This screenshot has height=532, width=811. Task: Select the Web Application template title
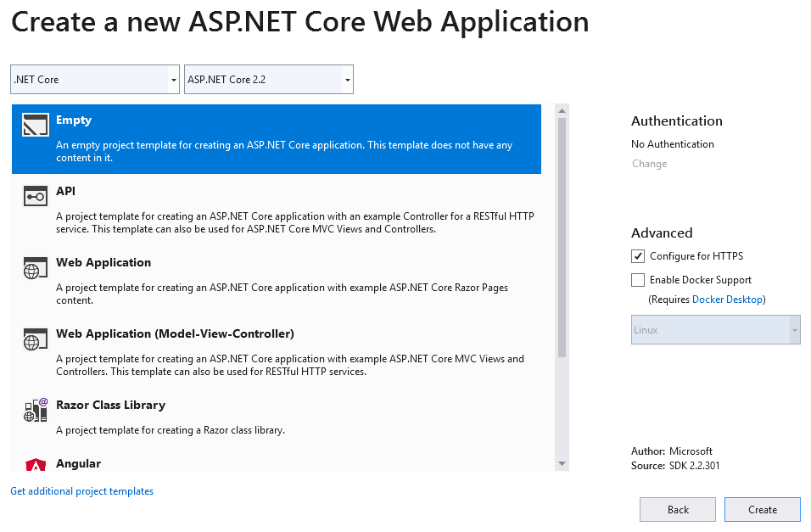pyautogui.click(x=103, y=262)
